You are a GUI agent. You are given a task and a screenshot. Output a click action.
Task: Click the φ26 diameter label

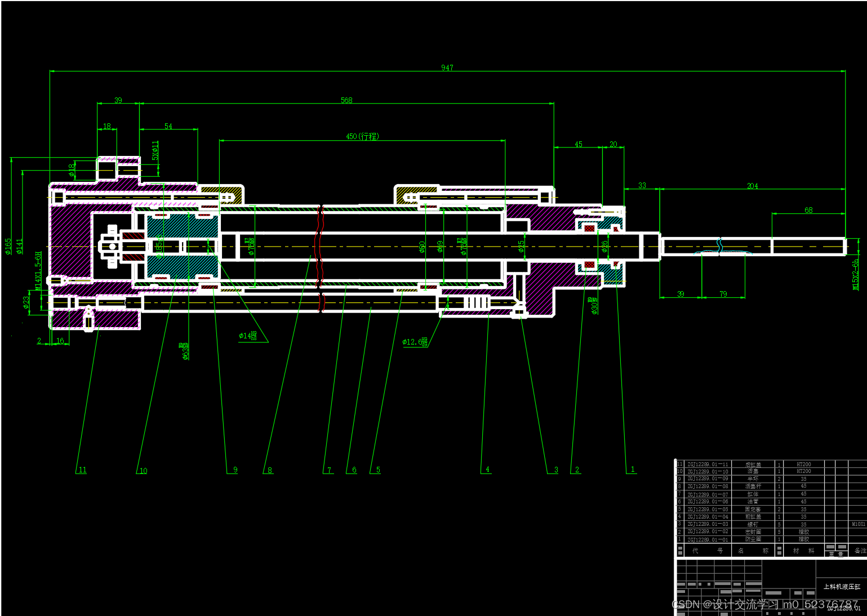[x=604, y=246]
